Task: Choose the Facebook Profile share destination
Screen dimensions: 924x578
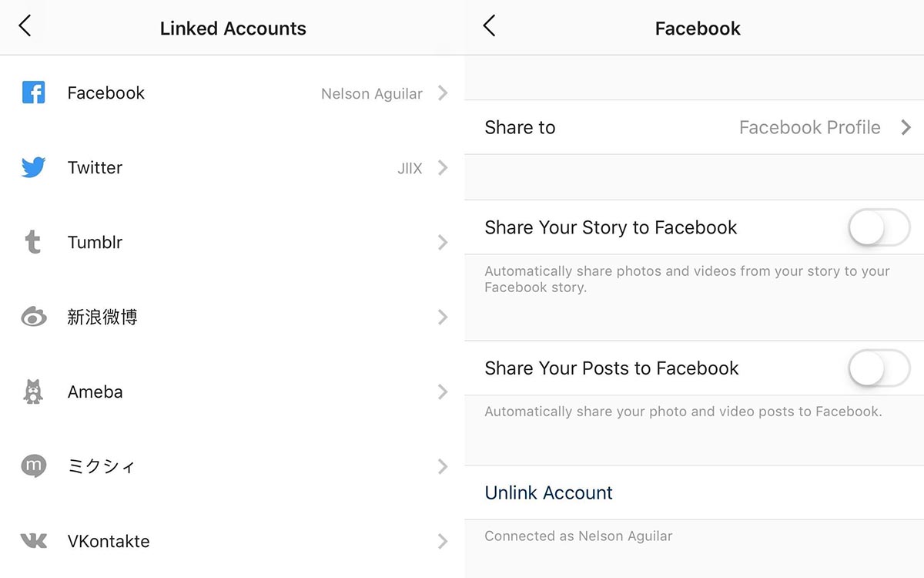Action: click(x=809, y=128)
